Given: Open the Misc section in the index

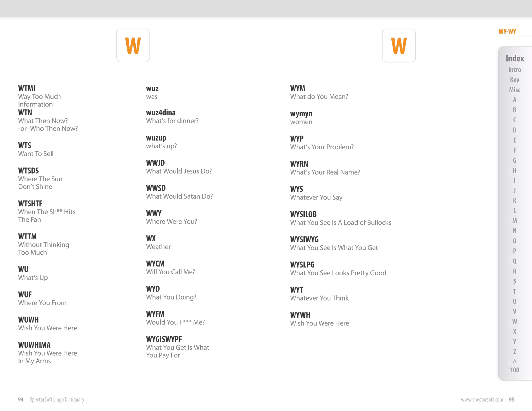Looking at the screenshot, I should click(x=514, y=90).
